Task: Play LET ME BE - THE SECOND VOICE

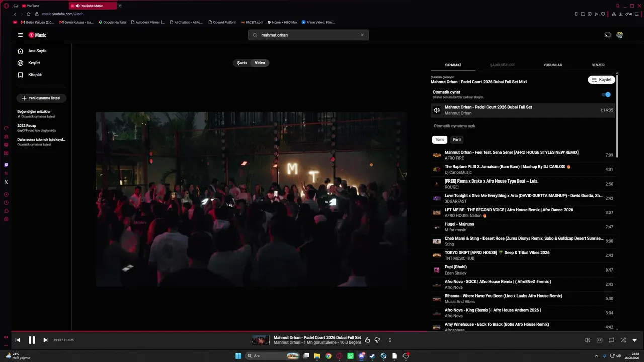Action: (x=523, y=213)
